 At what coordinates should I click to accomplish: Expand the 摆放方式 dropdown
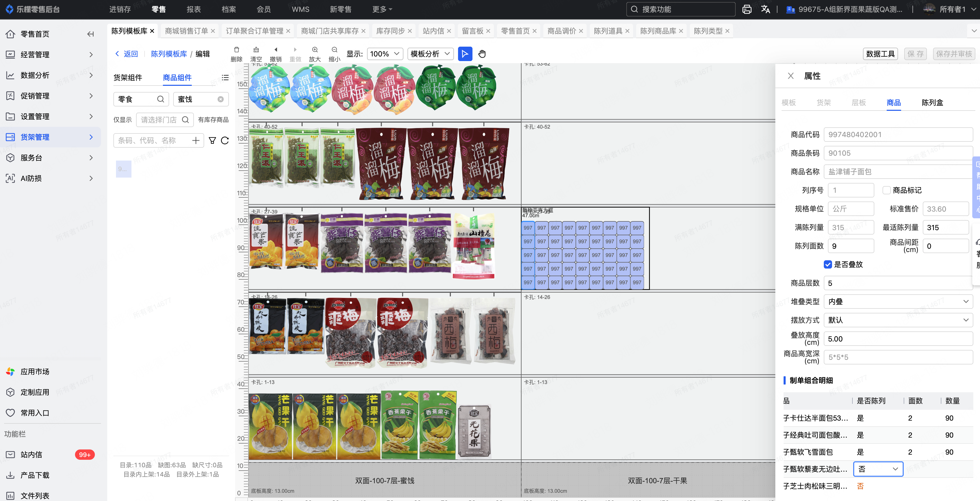(x=898, y=320)
